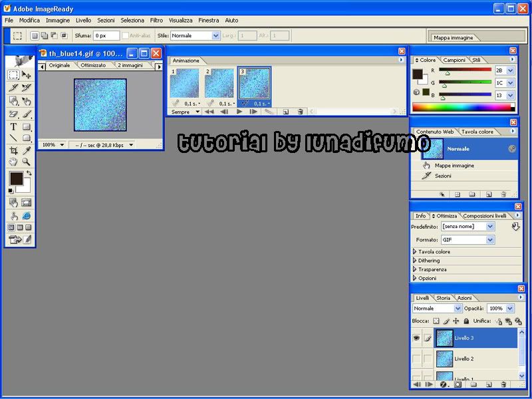Select the Type (T) tool
532x399 pixels.
click(13, 127)
